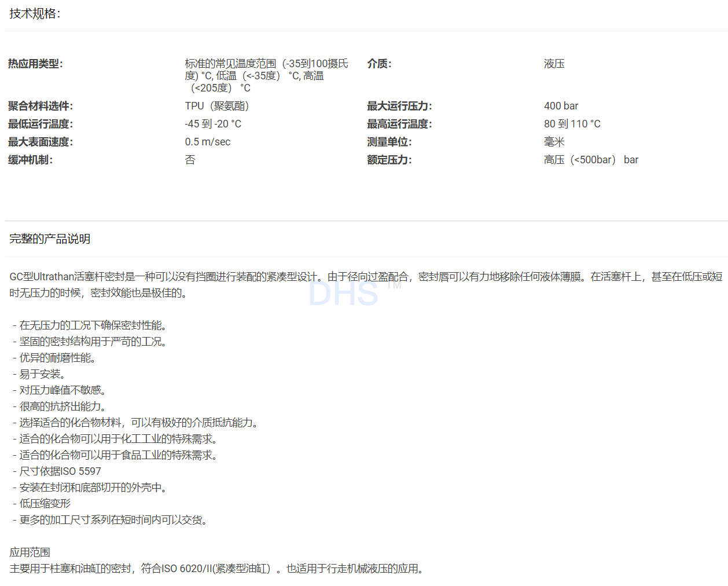The width and height of the screenshot is (728, 586).
Task: Click the 食品工业的特殊需求 bullet
Action: (x=116, y=455)
